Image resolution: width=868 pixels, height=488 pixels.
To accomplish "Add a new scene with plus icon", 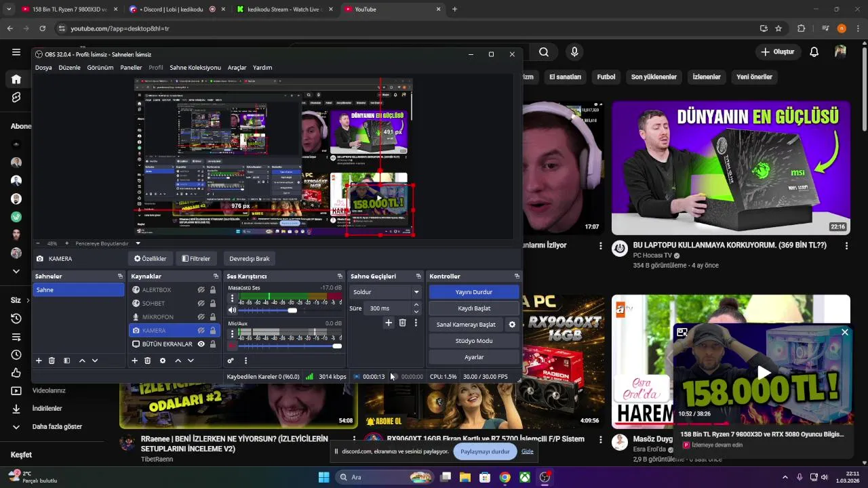I will [x=39, y=361].
